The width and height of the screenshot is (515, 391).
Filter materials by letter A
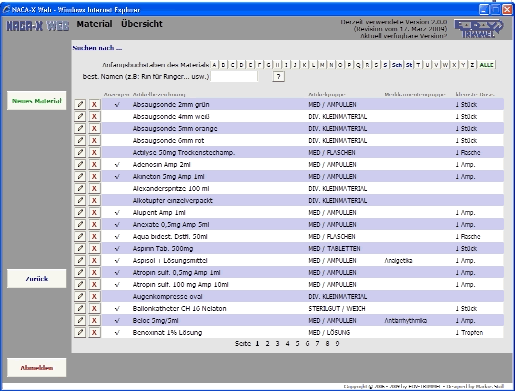(x=214, y=65)
